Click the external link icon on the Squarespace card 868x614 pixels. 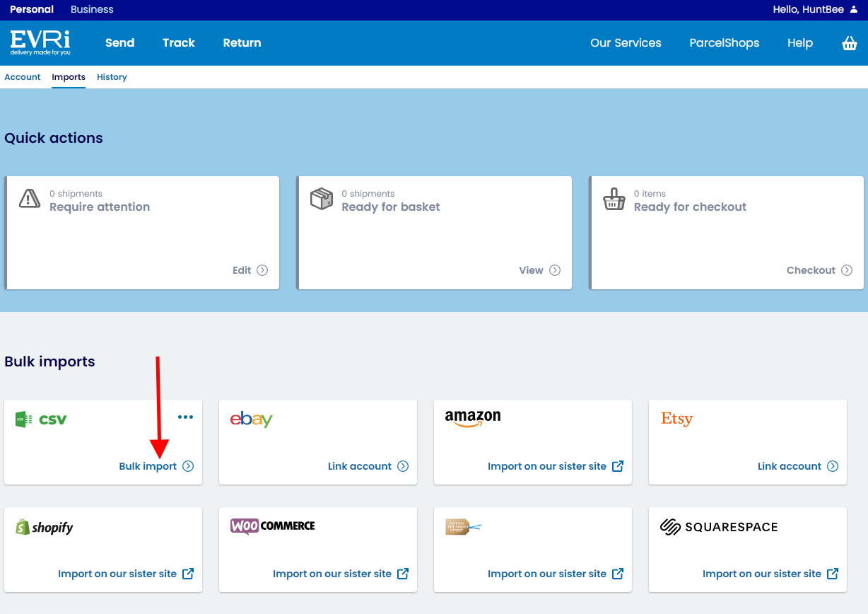833,574
